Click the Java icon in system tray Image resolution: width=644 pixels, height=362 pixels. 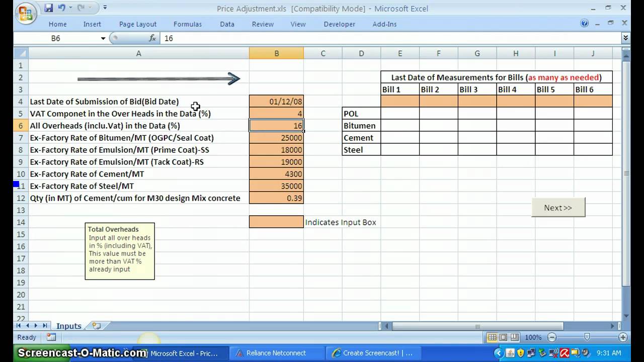pyautogui.click(x=510, y=353)
